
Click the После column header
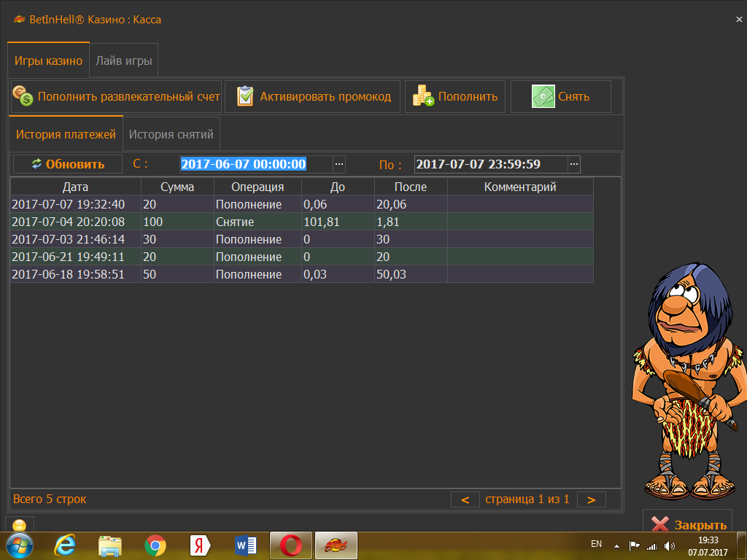click(x=411, y=187)
